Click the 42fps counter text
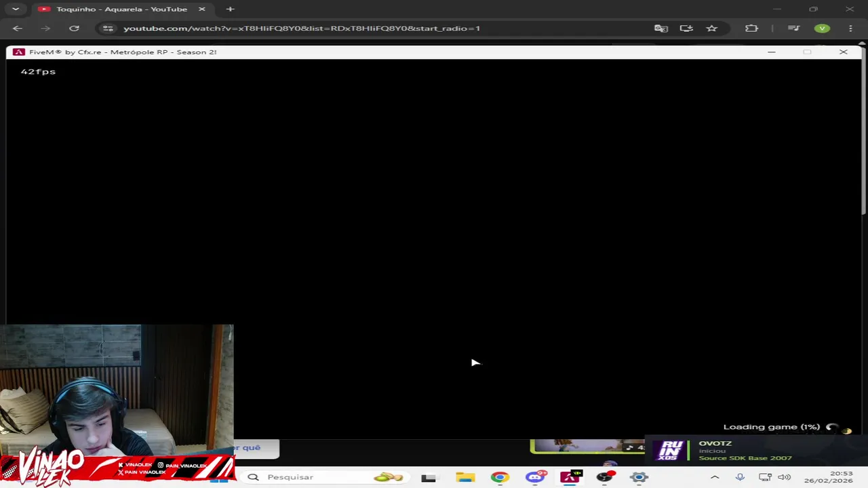 pos(38,71)
